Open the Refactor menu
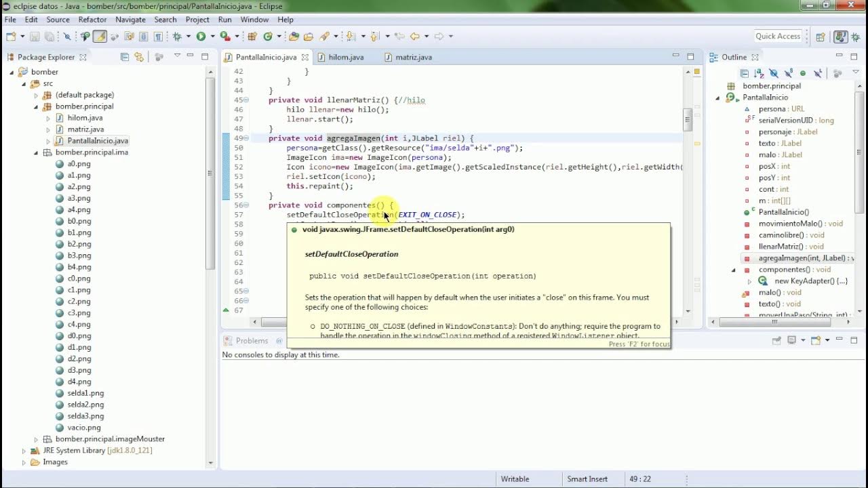Image resolution: width=868 pixels, height=488 pixels. click(x=92, y=20)
